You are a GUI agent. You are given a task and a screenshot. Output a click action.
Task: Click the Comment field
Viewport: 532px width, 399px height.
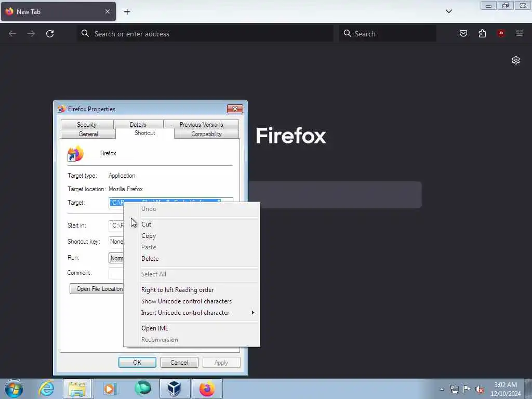116,273
